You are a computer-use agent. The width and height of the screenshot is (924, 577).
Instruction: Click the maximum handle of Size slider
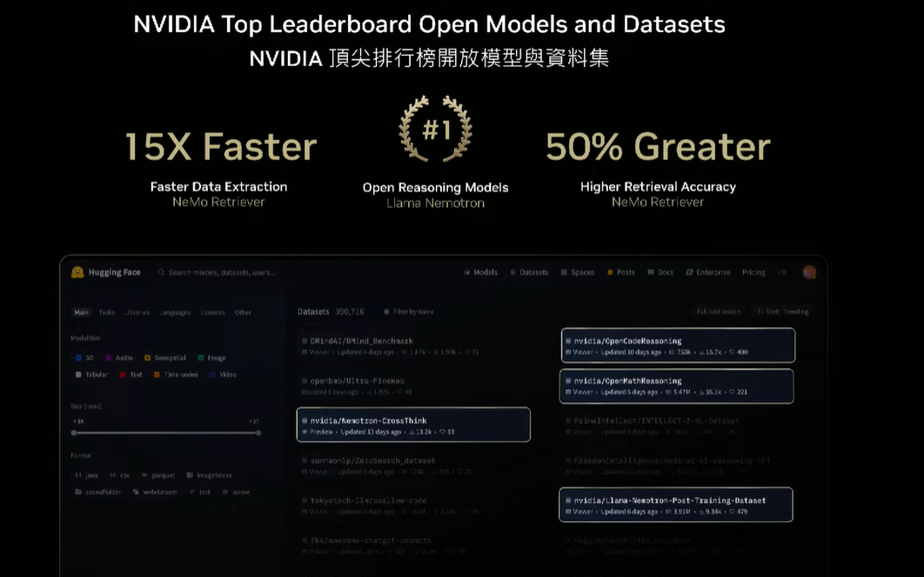click(x=258, y=433)
